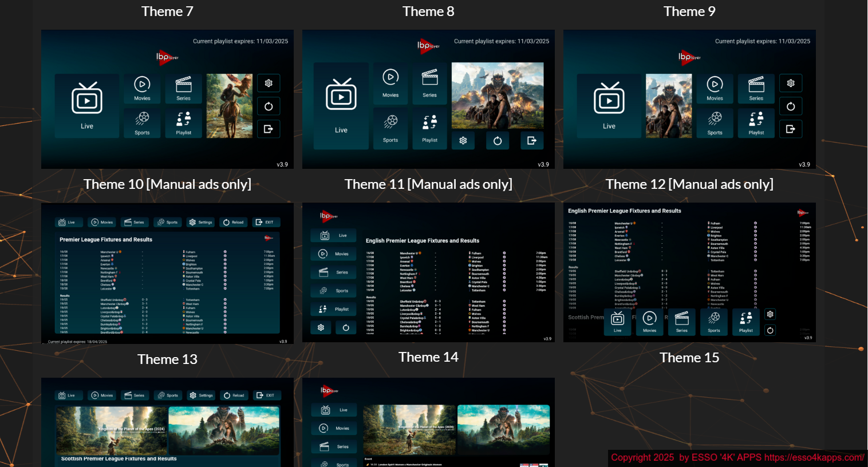
Task: Click Sports tile in Theme 12 bottom bar
Action: click(714, 322)
